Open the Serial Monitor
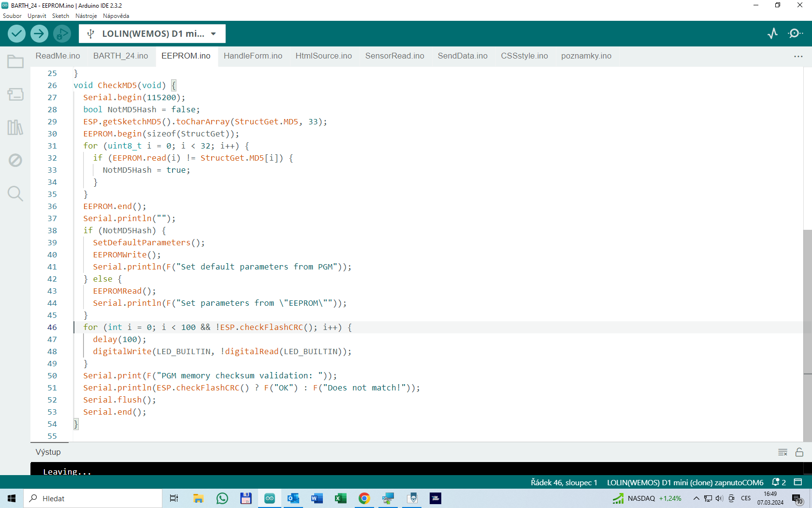Viewport: 812px width, 508px height. point(795,33)
